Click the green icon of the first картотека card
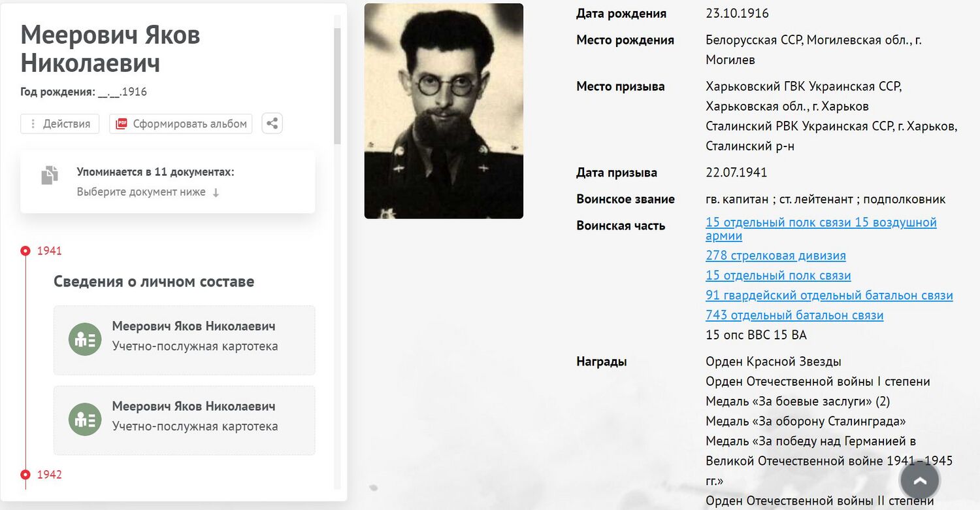Image resolution: width=980 pixels, height=510 pixels. 85,339
